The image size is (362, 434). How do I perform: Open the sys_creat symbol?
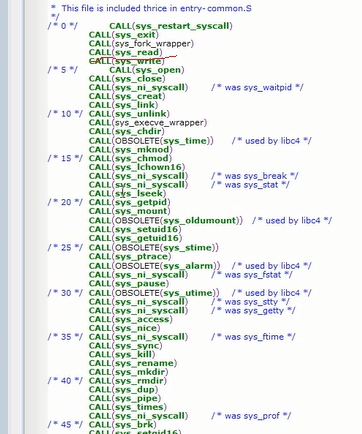[139, 96]
